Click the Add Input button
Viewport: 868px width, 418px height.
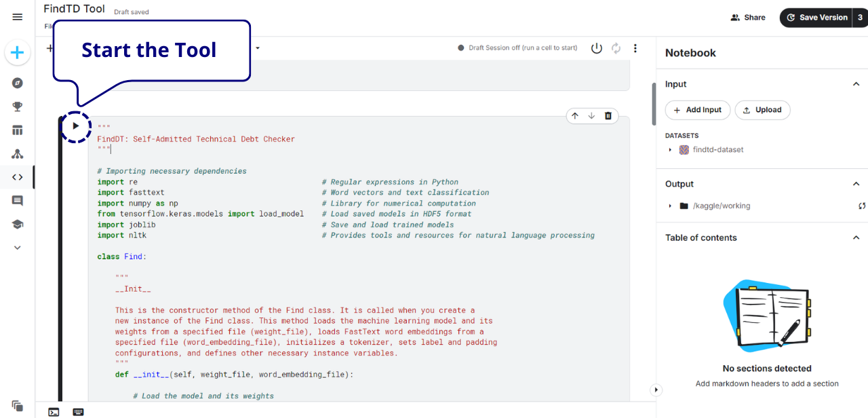tap(698, 110)
